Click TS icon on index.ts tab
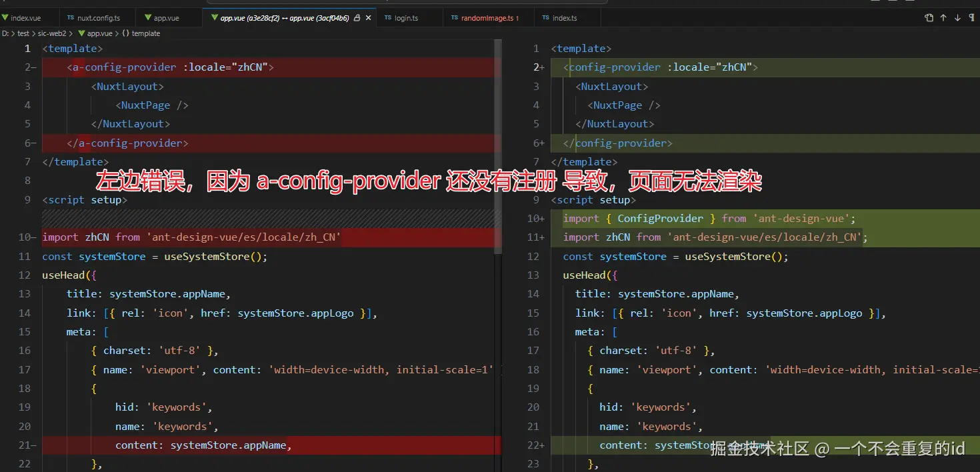The image size is (980, 472). 546,18
